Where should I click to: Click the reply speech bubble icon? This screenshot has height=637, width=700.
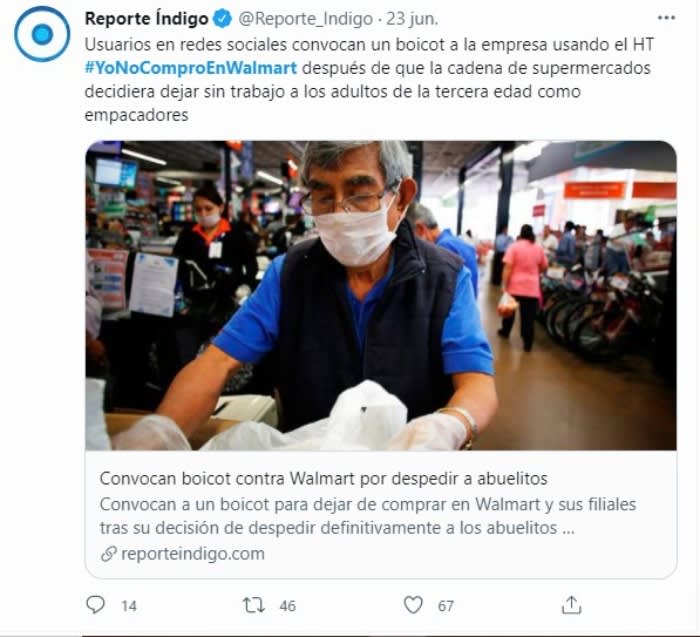pos(95,605)
